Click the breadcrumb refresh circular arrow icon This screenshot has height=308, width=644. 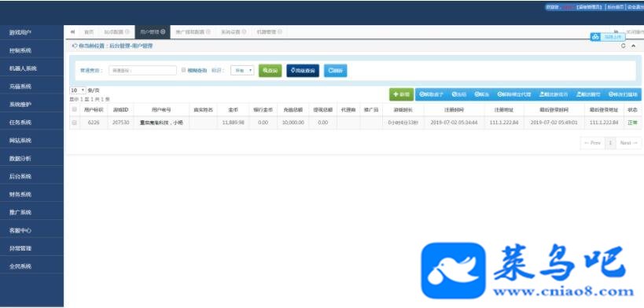(623, 46)
